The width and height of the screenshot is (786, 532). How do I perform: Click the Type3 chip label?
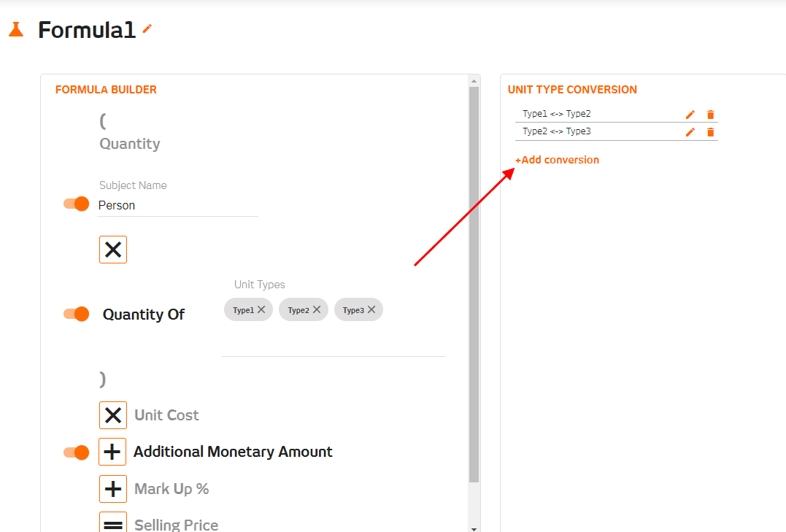(353, 310)
